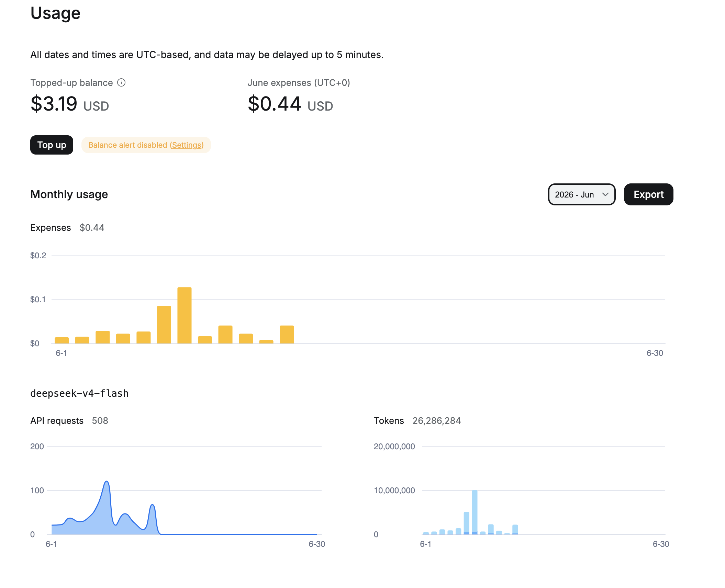Click the Balance alert disabled badge
Image resolution: width=725 pixels, height=588 pixels.
click(146, 145)
